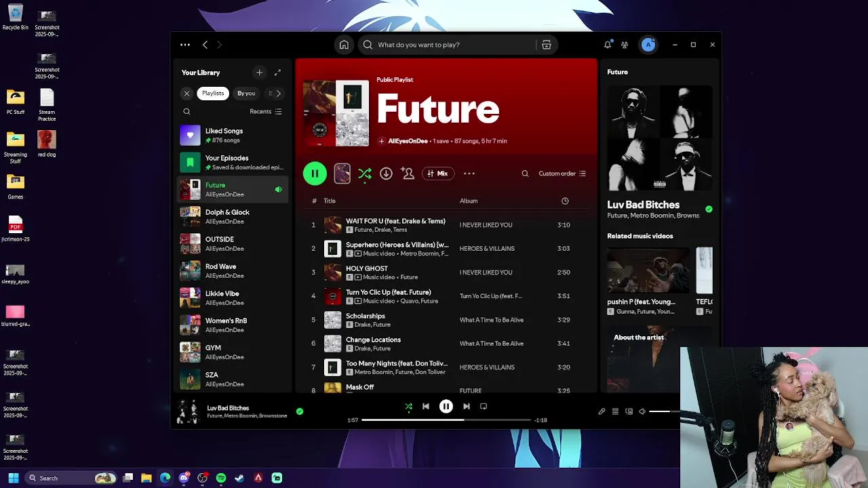868x488 pixels.
Task: Click the preview thumbnail beside the green pause button
Action: (x=342, y=174)
